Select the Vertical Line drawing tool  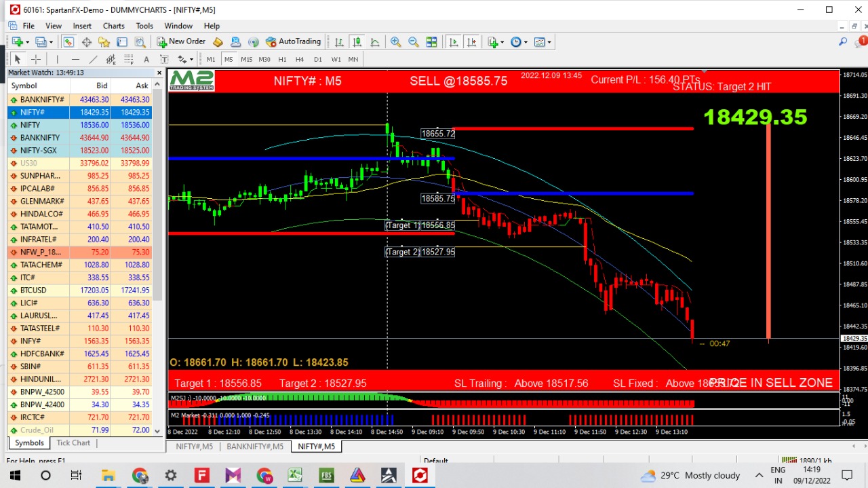[x=58, y=60]
